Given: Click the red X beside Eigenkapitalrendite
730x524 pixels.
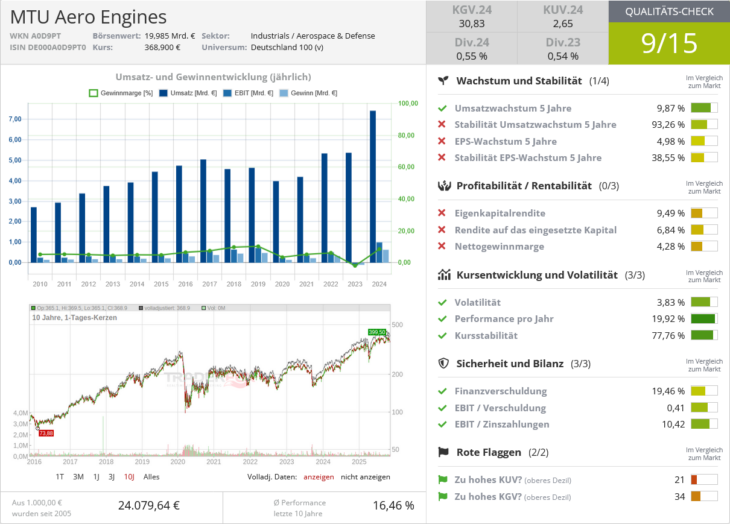Looking at the screenshot, I should tap(442, 213).
